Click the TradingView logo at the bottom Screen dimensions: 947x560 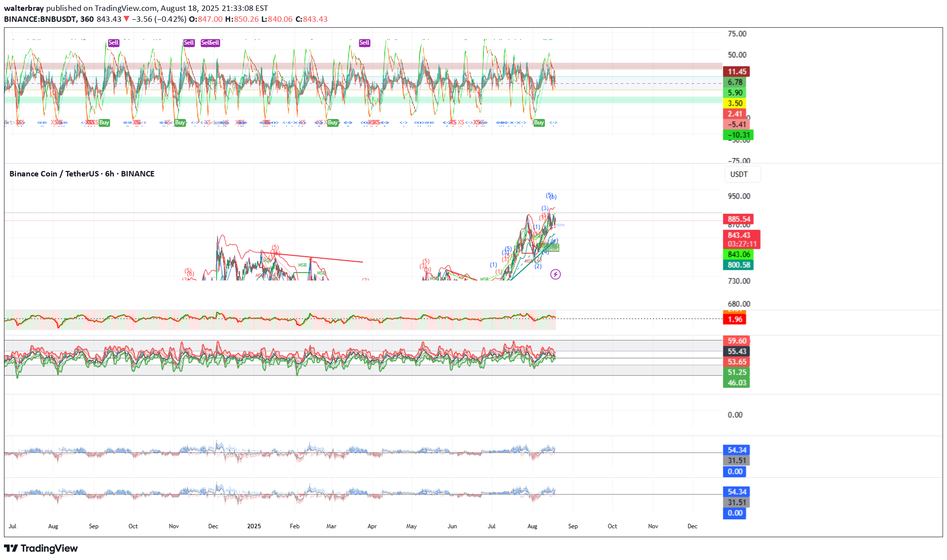(x=41, y=548)
